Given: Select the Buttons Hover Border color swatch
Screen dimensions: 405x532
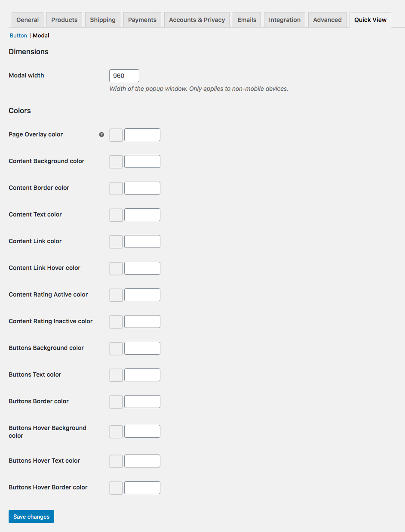Looking at the screenshot, I should [116, 488].
